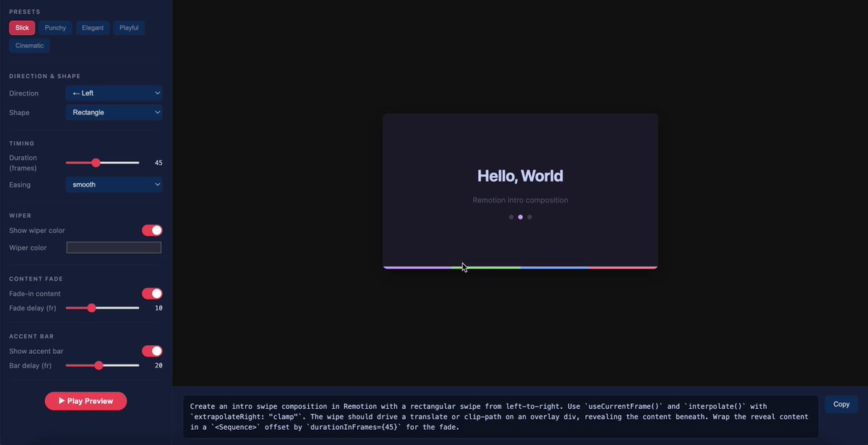Adjust the Bar delay slider
This screenshot has height=445, width=868.
coord(102,365)
